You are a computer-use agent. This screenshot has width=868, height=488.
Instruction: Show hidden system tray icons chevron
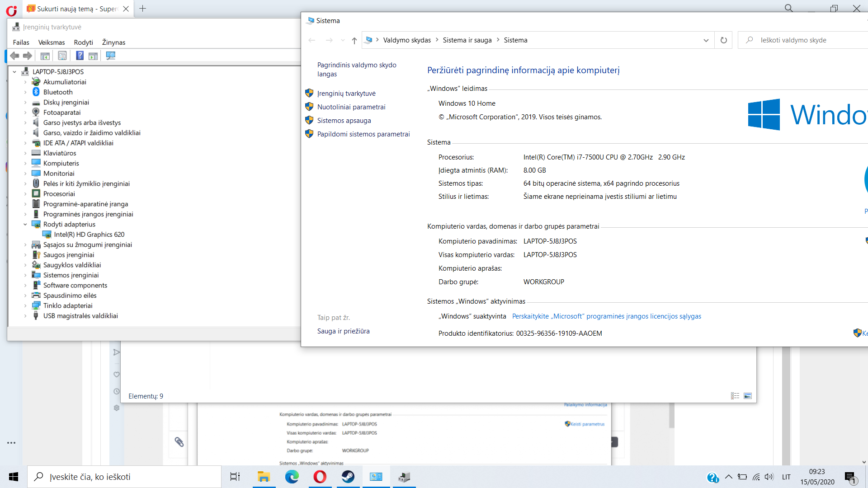coord(729,477)
